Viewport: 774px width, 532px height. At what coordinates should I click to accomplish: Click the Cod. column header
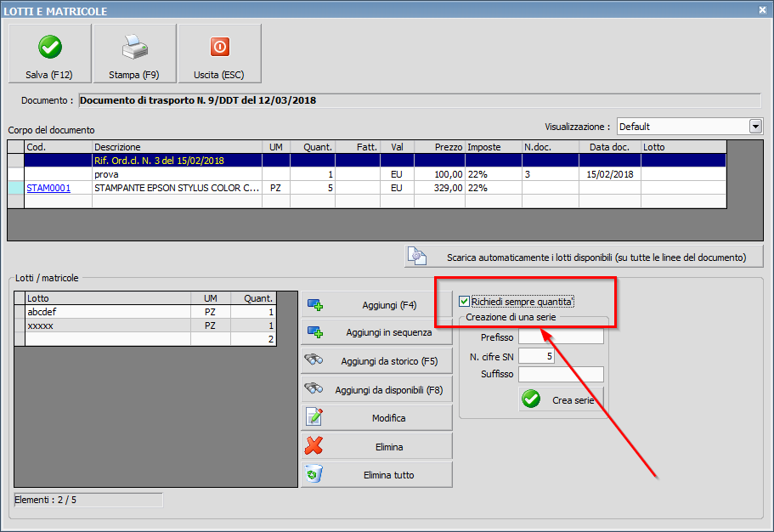59,147
